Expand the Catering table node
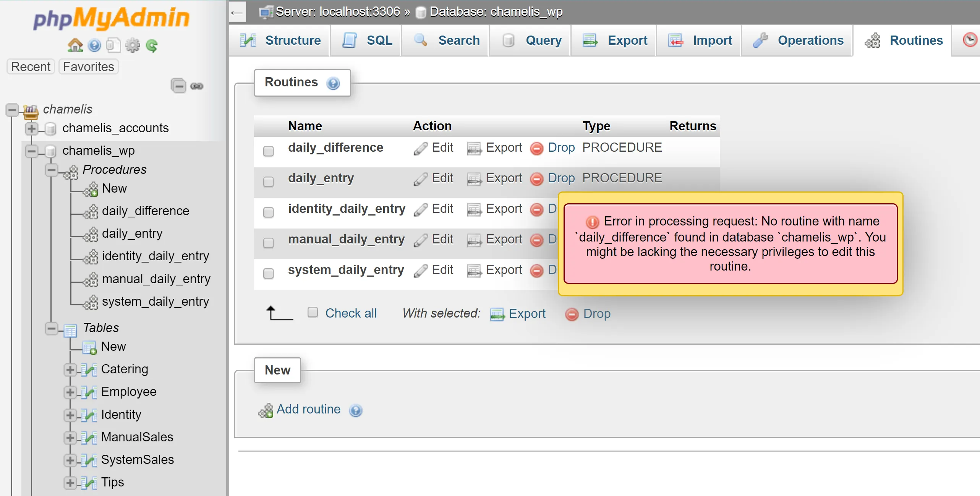Screen dimensions: 980x496 point(70,370)
